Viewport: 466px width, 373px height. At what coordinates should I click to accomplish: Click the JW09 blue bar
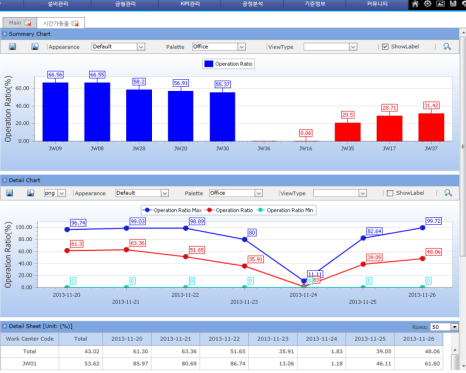coord(55,112)
